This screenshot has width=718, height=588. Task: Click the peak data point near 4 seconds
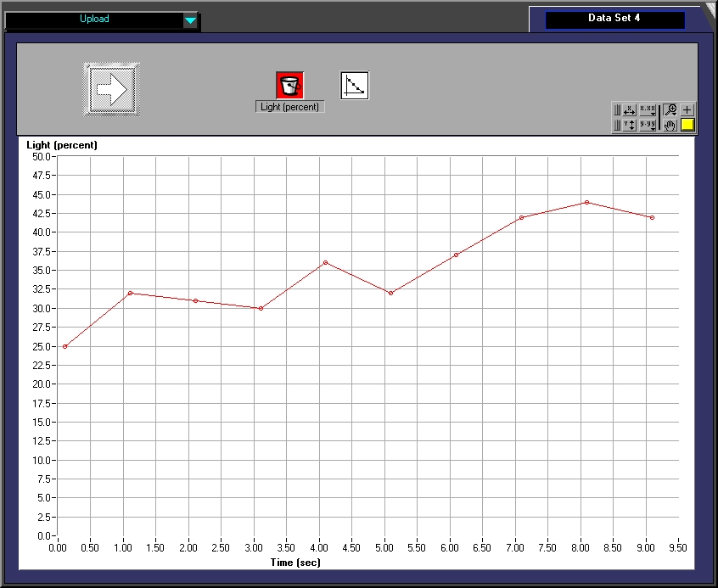(x=325, y=263)
